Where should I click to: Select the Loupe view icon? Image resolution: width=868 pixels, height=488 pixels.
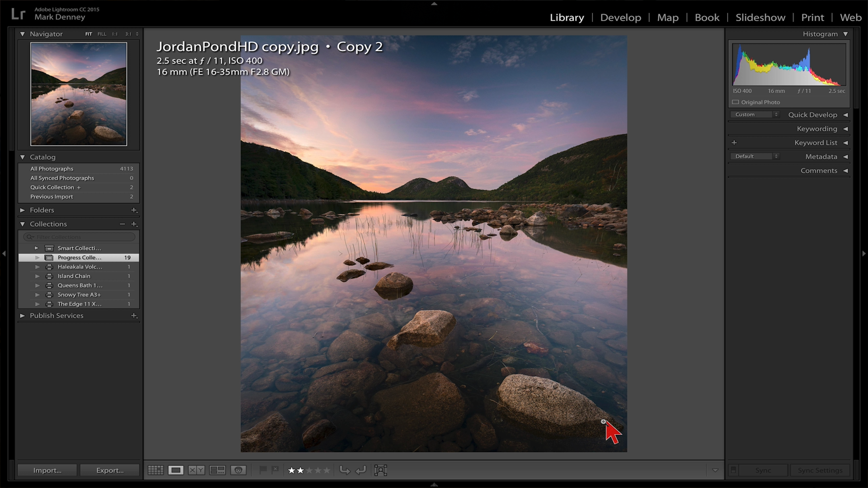pos(176,470)
